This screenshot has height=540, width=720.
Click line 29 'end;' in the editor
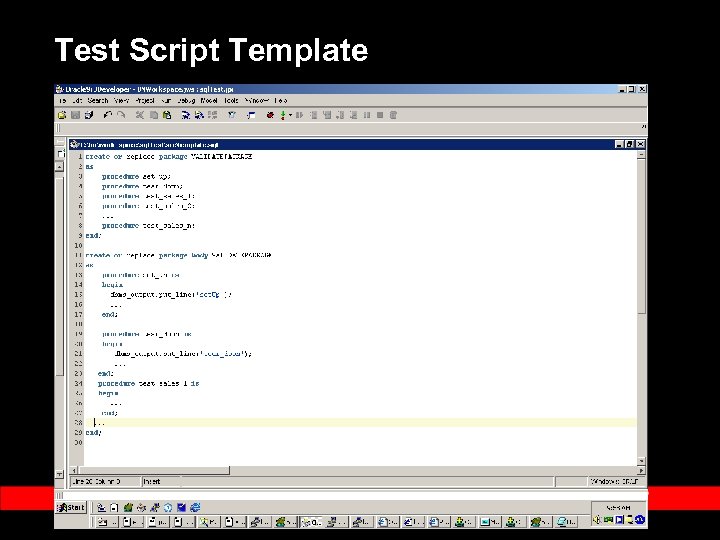pyautogui.click(x=93, y=433)
